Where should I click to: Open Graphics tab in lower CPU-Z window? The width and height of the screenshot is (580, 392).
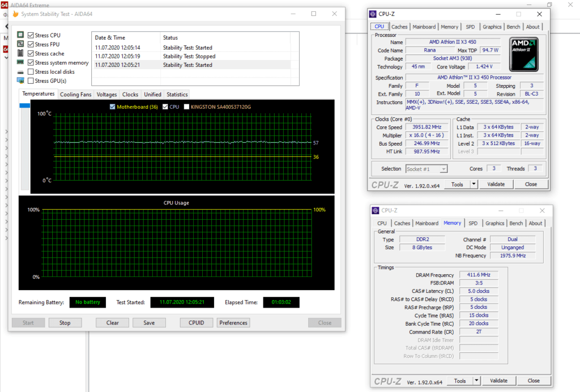[494, 223]
